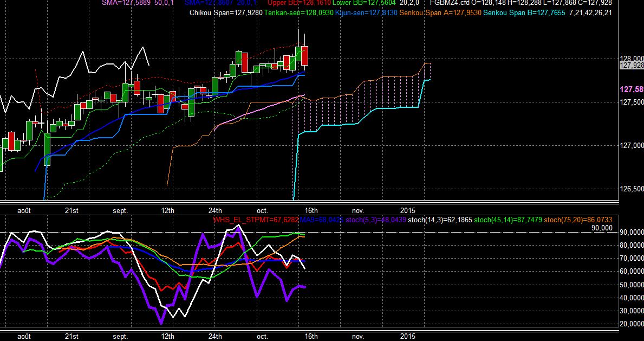Select Ichimoku parameters text 7,21,42,26,21
The image size is (644, 341).
[590, 13]
